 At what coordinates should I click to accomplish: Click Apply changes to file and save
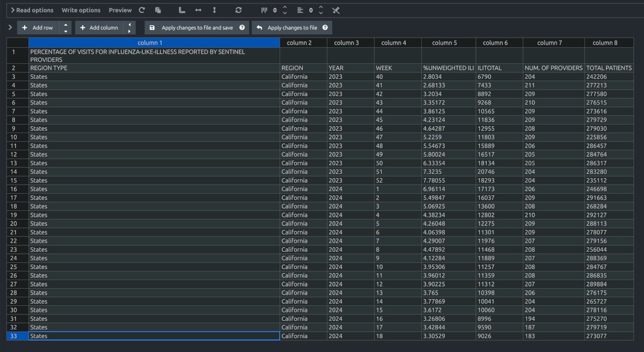pyautogui.click(x=197, y=27)
